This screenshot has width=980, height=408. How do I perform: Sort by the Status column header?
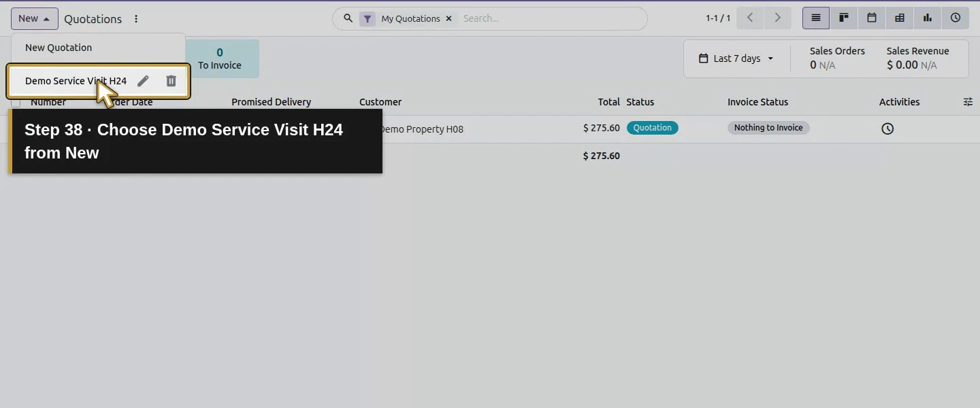click(x=640, y=102)
